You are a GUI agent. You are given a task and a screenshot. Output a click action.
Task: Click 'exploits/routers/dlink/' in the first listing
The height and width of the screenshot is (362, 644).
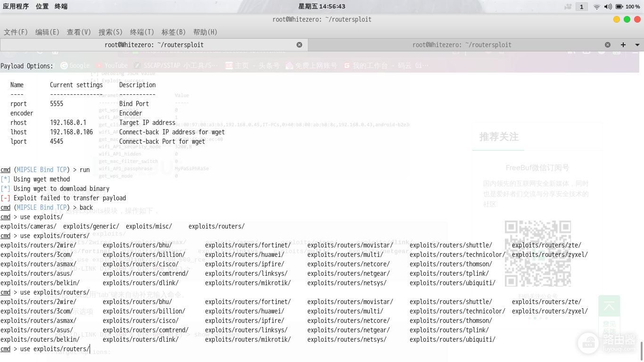[x=140, y=283]
